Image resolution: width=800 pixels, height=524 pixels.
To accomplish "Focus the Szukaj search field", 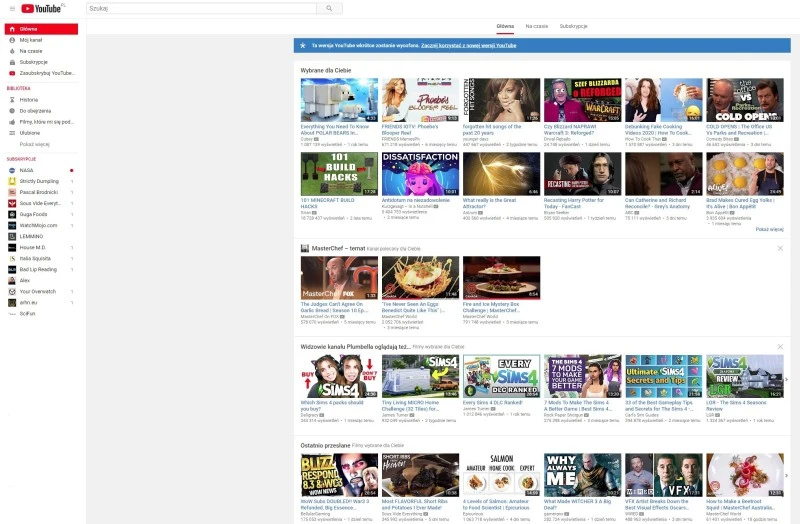I will 202,8.
